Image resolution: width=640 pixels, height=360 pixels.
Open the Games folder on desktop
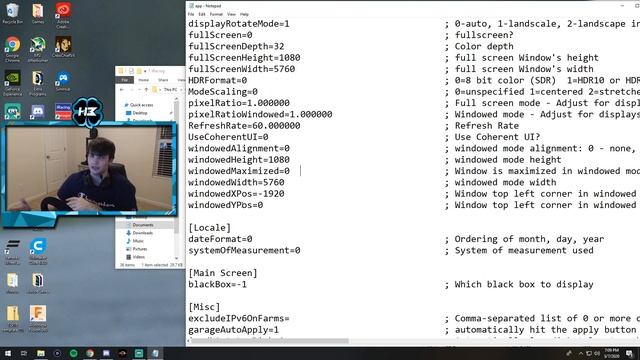tap(38, 12)
